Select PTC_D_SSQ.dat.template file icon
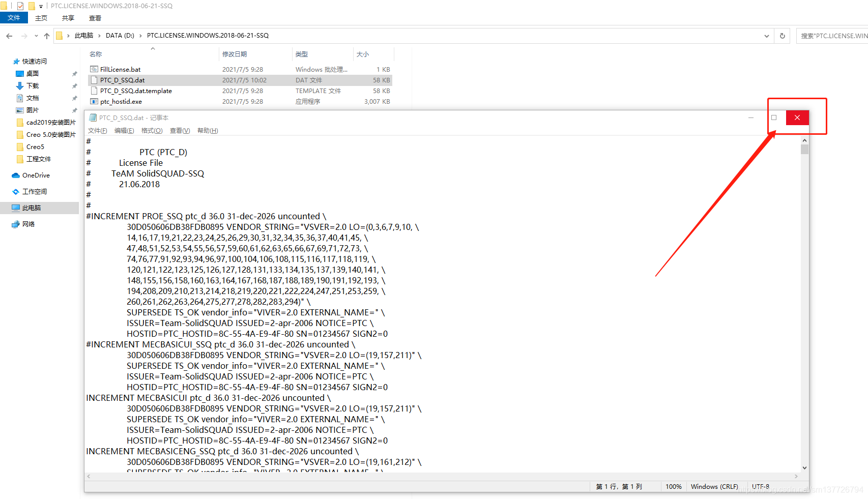868x499 pixels. pos(94,91)
